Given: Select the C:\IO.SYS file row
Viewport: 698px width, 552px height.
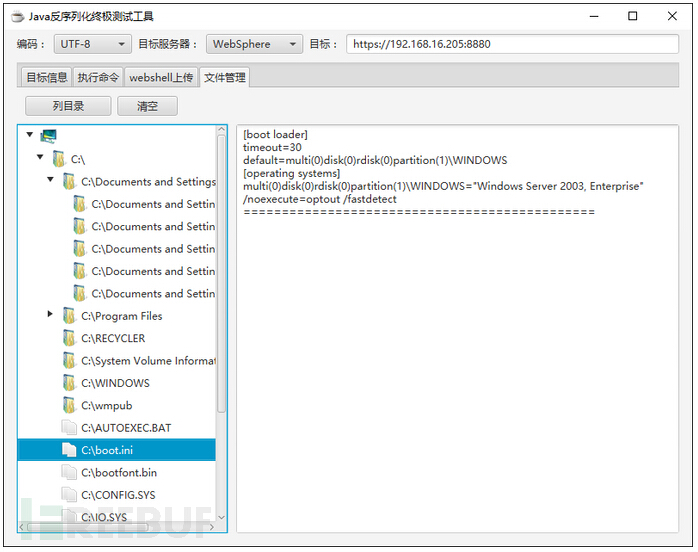Looking at the screenshot, I should pyautogui.click(x=117, y=516).
